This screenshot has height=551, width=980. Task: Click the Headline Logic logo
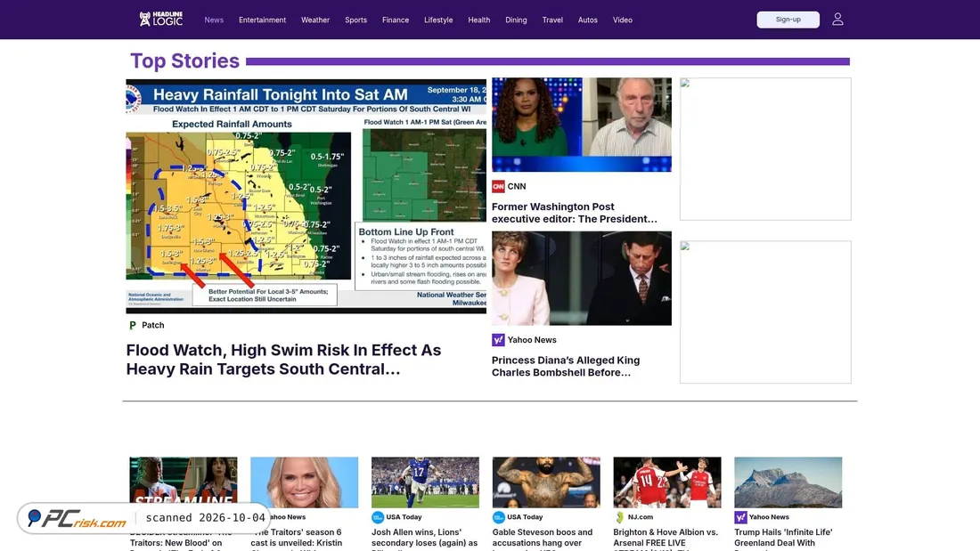pos(161,20)
